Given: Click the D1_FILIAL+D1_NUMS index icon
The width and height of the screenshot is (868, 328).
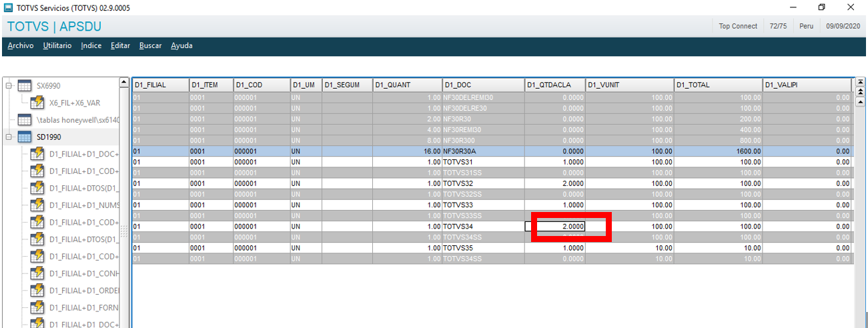Looking at the screenshot, I should (x=38, y=205).
